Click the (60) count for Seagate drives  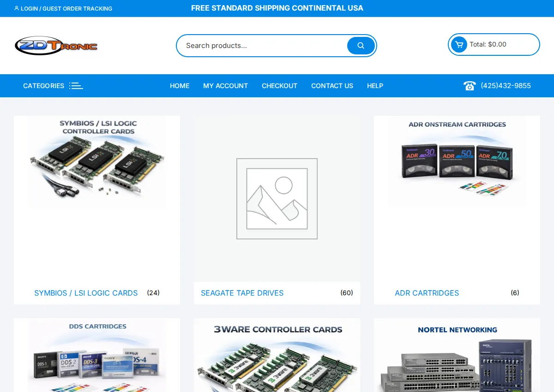coord(347,293)
